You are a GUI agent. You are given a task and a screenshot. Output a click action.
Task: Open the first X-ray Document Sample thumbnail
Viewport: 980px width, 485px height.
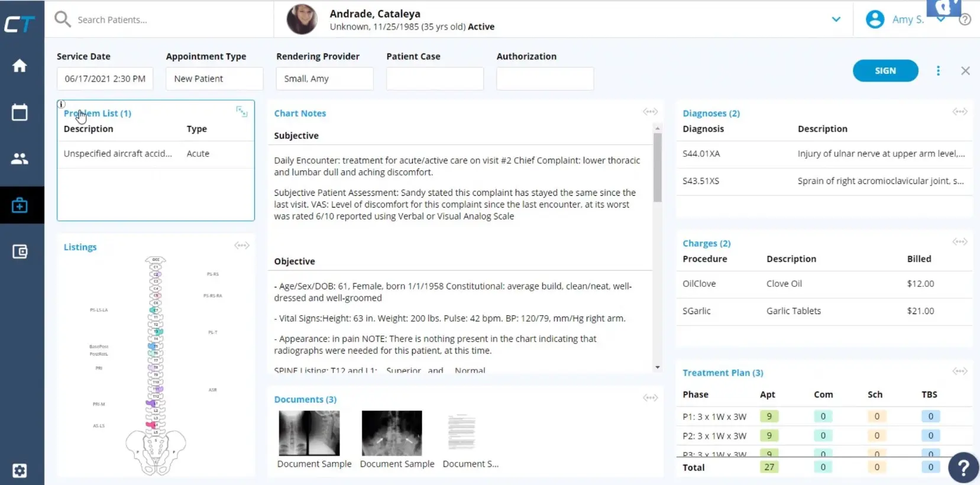click(x=309, y=433)
